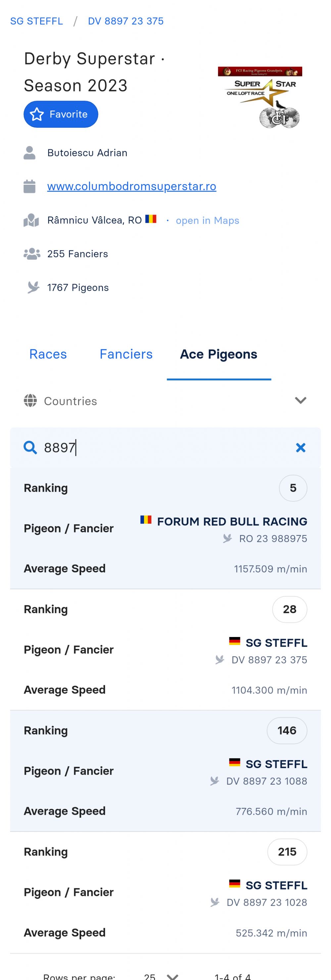Switch to the Fanciers tab

pos(126,354)
